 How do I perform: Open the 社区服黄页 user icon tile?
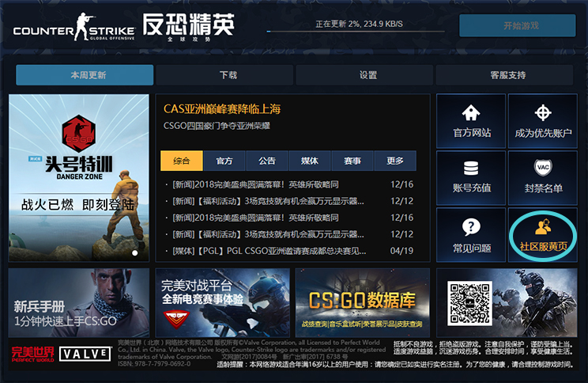click(543, 235)
